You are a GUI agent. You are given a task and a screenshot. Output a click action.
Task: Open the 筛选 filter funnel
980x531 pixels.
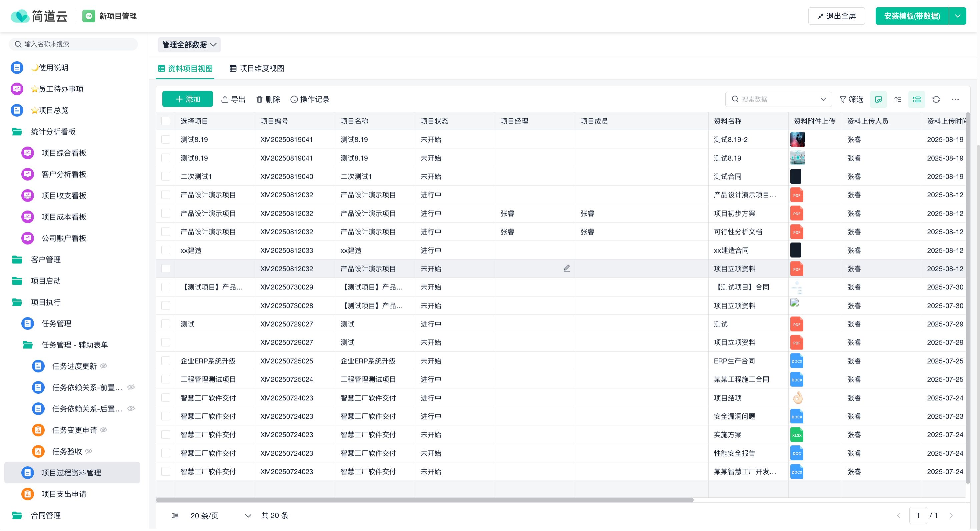point(851,99)
